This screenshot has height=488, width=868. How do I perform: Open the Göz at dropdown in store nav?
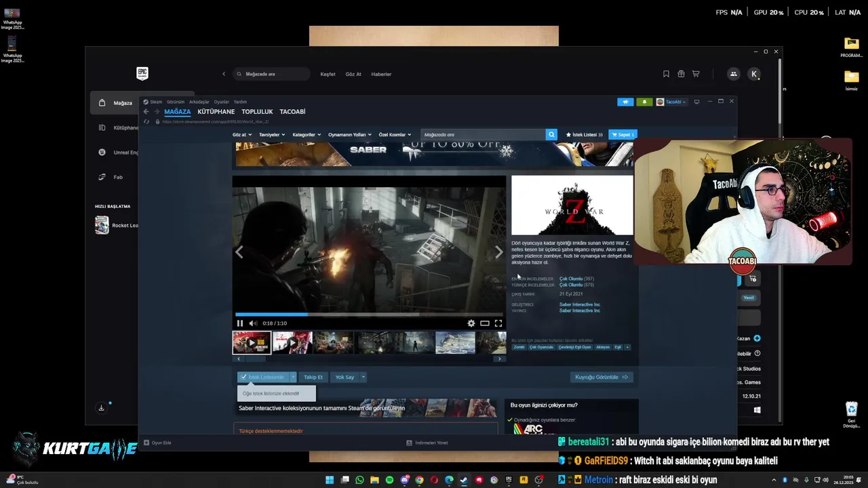[x=242, y=135]
